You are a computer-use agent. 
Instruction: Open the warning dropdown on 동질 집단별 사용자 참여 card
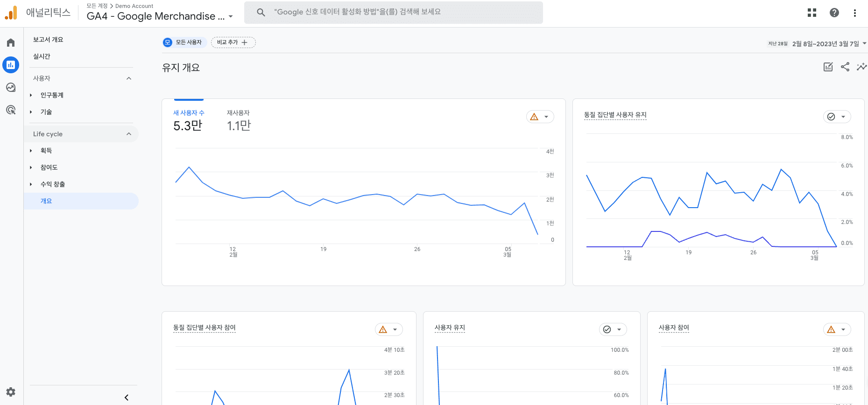pos(389,329)
